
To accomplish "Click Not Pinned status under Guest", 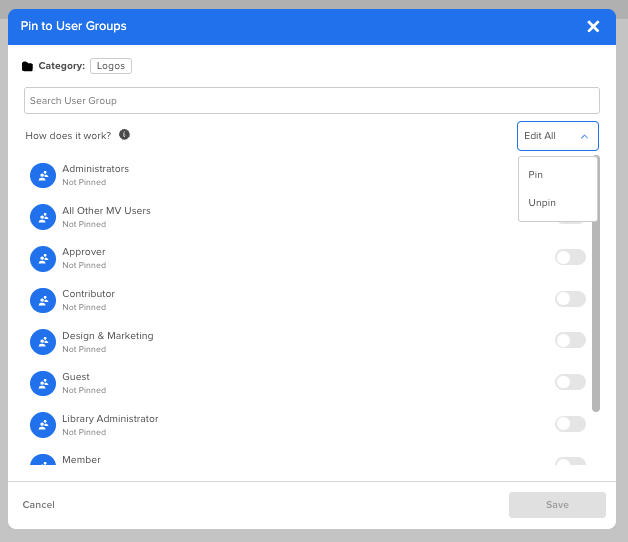I will 84,390.
